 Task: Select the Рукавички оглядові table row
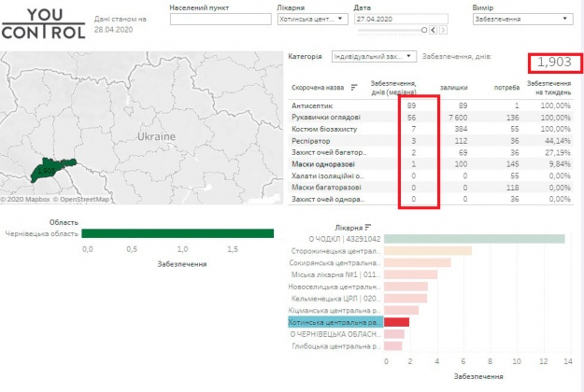click(327, 118)
